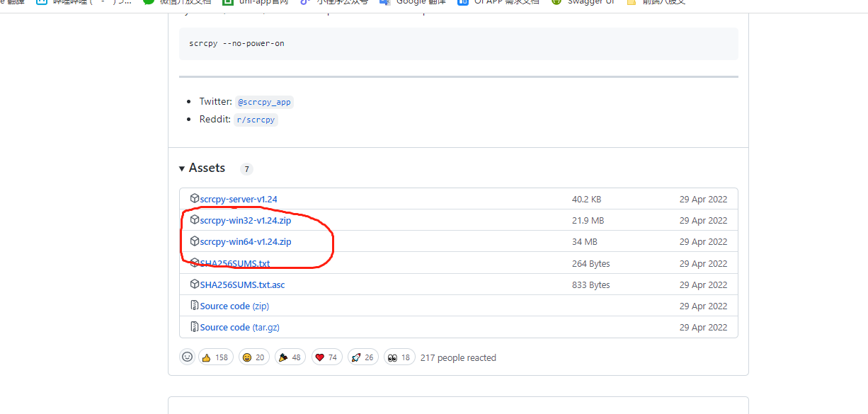868x414 pixels.
Task: Click the date in the scrcpy-win64-v1.24.zip row
Action: pos(704,241)
